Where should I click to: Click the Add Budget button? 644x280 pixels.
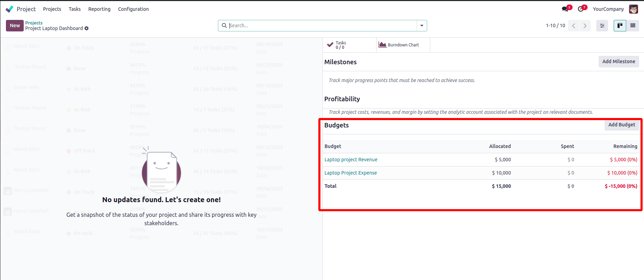(x=621, y=125)
